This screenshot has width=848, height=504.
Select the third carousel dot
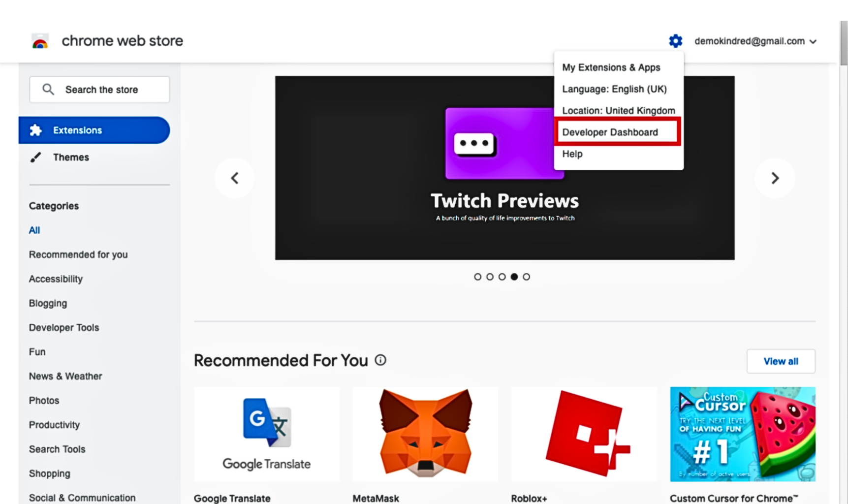[x=502, y=277]
